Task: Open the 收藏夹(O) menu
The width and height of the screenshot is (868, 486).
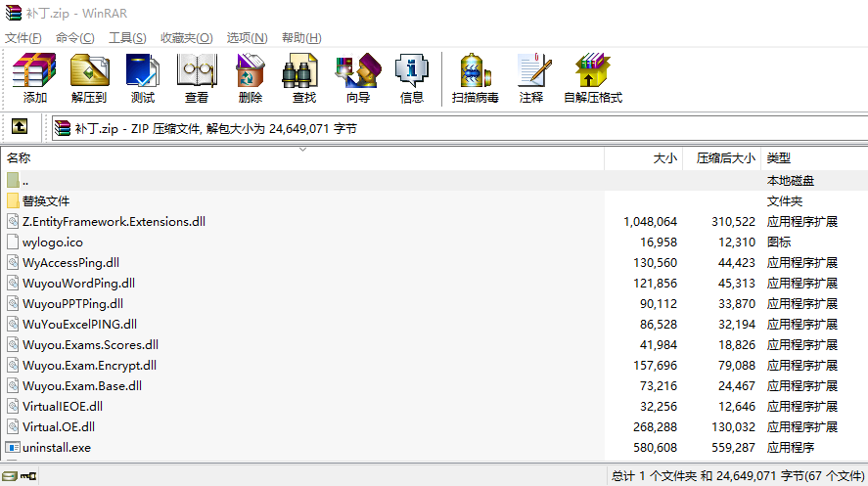Action: pos(187,37)
